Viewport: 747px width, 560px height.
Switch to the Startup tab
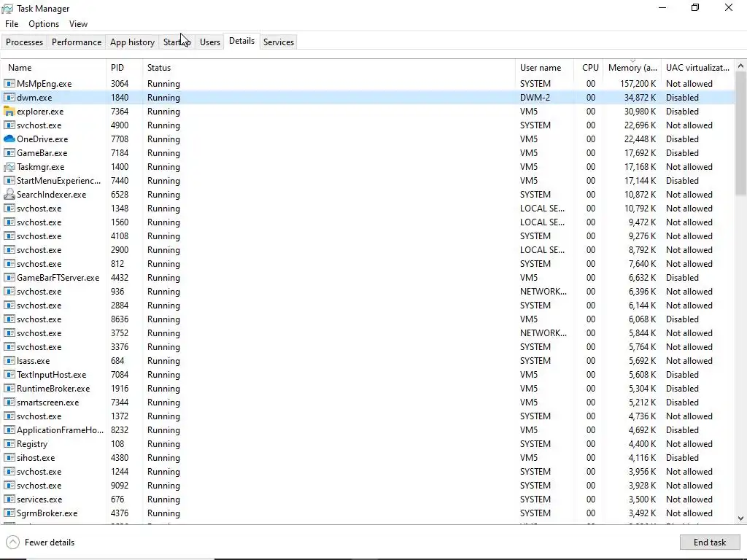(177, 42)
